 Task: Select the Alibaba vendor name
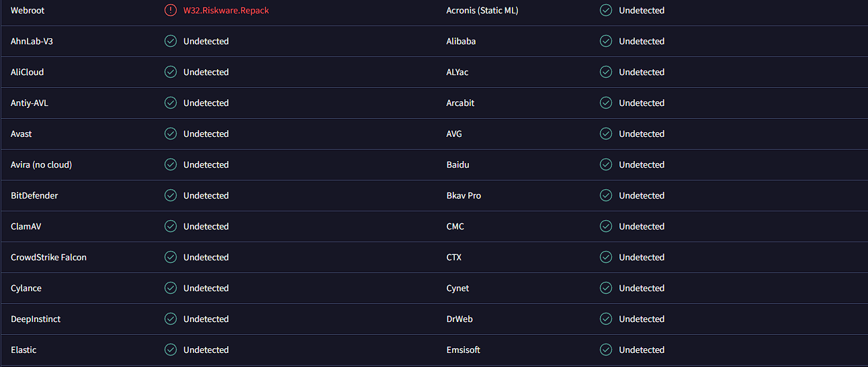pyautogui.click(x=461, y=42)
